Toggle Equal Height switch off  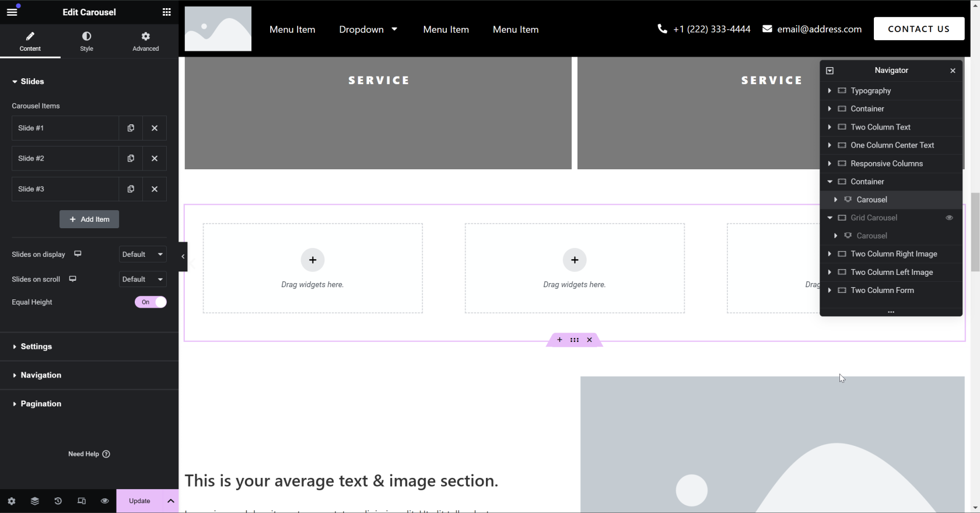(150, 302)
